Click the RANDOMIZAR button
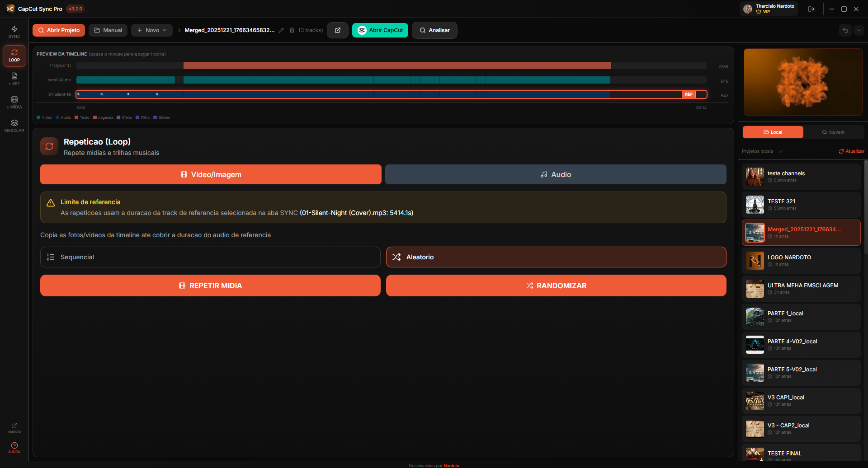The image size is (868, 468). click(x=556, y=285)
